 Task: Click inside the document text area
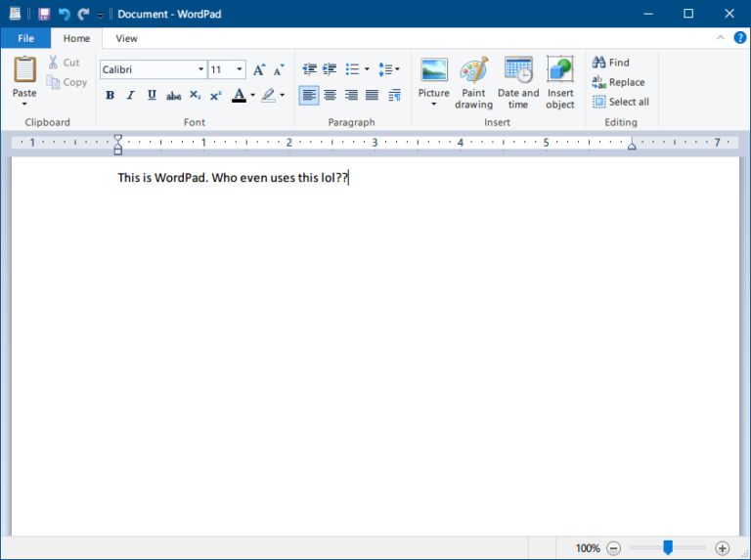pos(372,342)
